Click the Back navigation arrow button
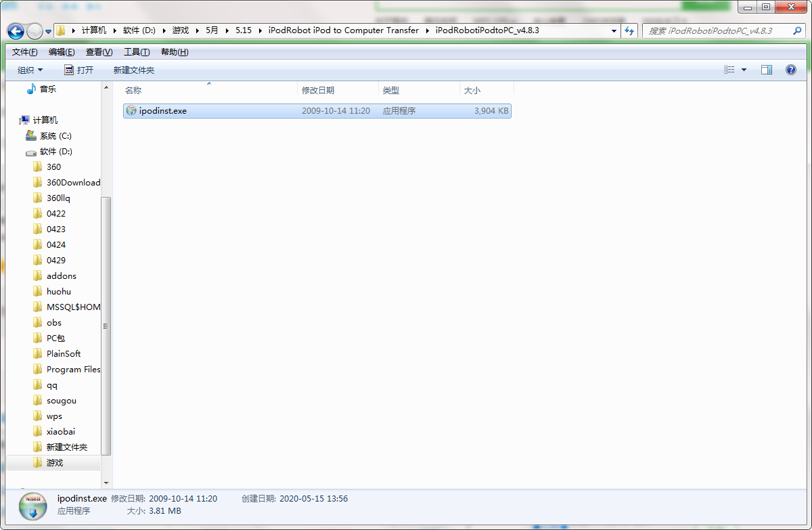Image resolution: width=812 pixels, height=530 pixels. coord(16,31)
